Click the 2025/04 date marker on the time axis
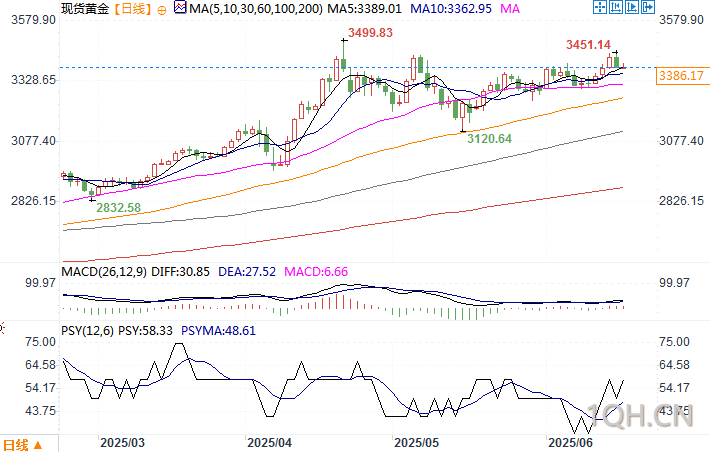 (269, 442)
